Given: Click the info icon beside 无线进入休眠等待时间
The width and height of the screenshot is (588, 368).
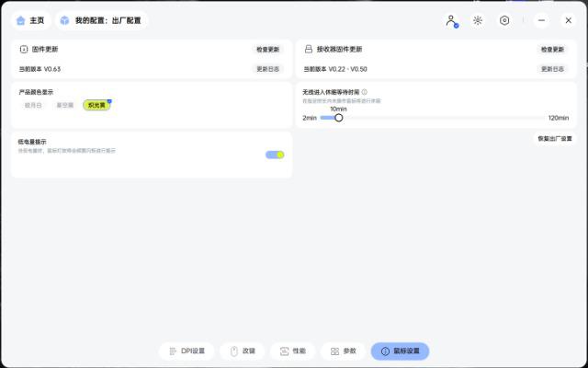Looking at the screenshot, I should [365, 92].
